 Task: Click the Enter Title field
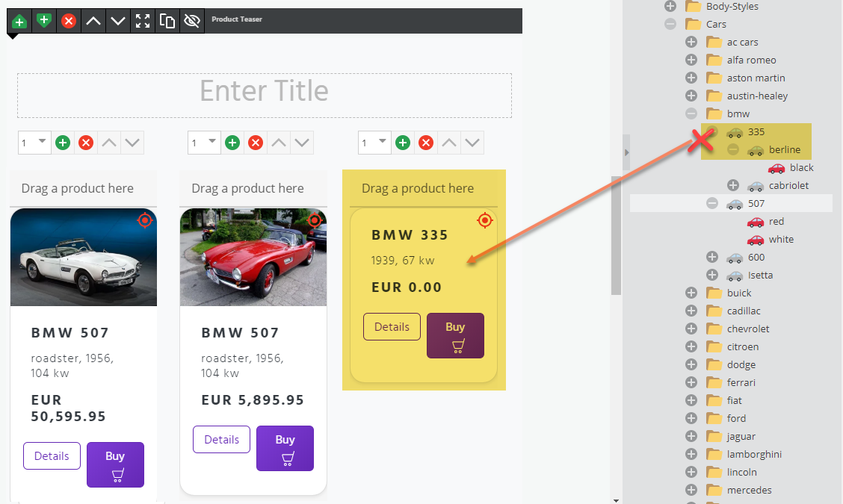(x=265, y=96)
